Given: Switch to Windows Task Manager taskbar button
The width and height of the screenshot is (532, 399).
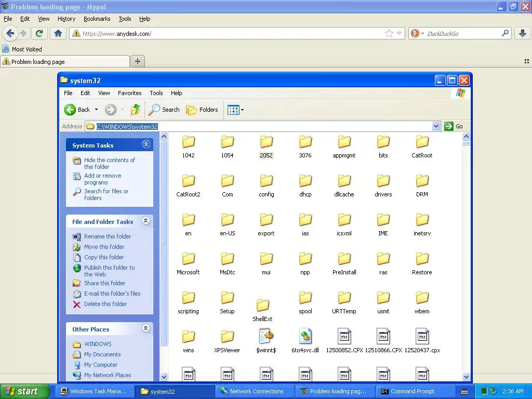Looking at the screenshot, I should pos(94,391).
